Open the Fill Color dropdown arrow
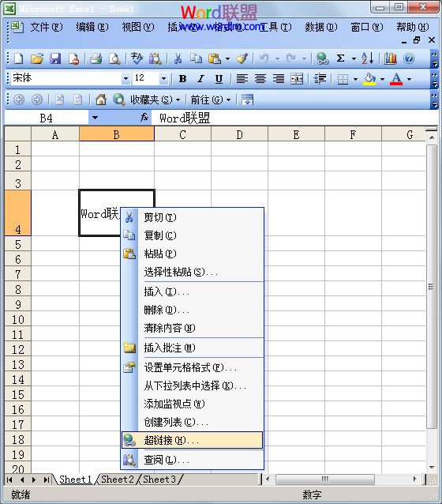 point(382,79)
